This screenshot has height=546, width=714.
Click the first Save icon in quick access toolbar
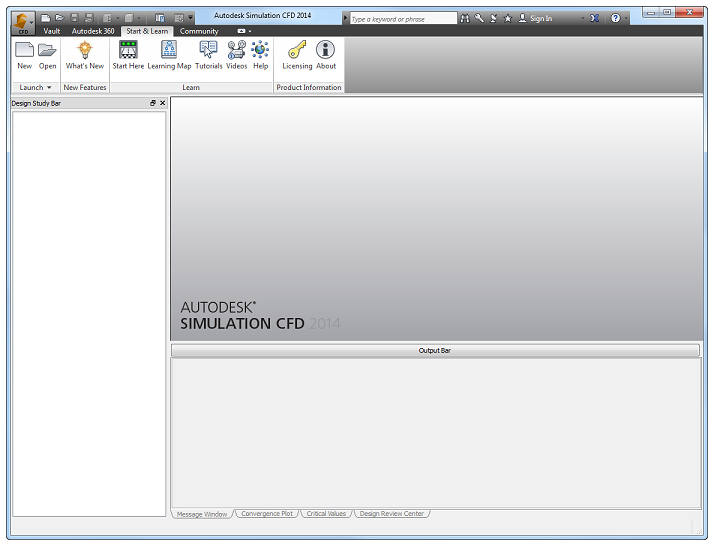(x=75, y=18)
